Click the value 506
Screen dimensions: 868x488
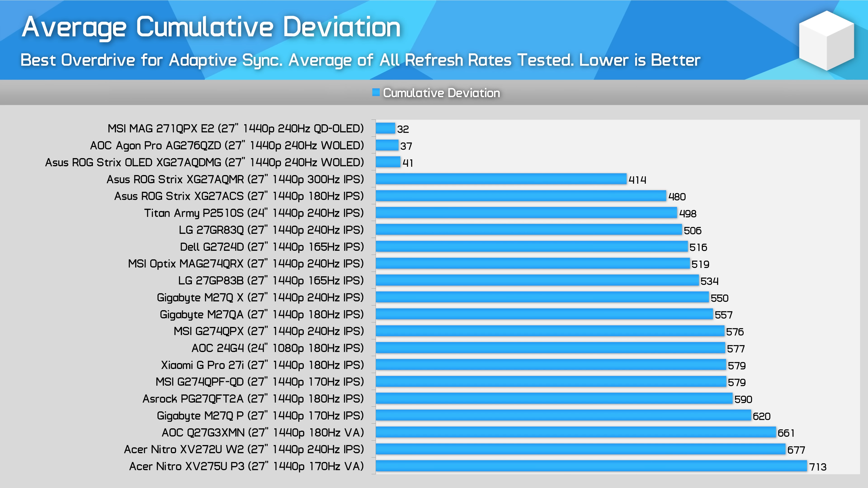693,231
